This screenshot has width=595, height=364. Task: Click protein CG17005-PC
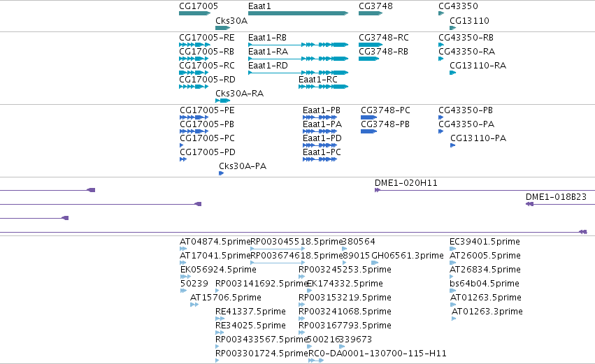pos(182,145)
